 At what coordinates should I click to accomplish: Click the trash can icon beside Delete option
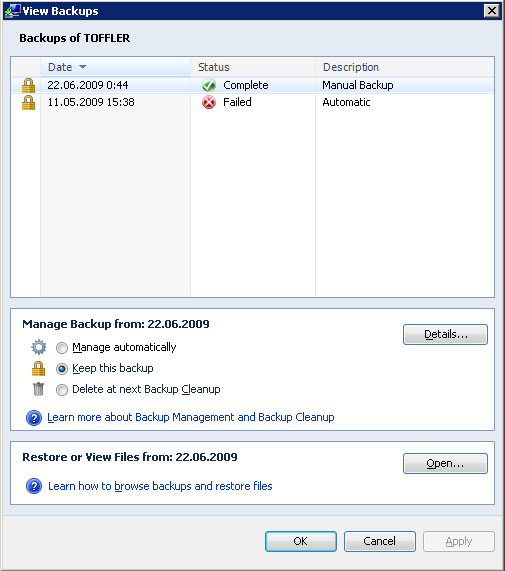38,389
